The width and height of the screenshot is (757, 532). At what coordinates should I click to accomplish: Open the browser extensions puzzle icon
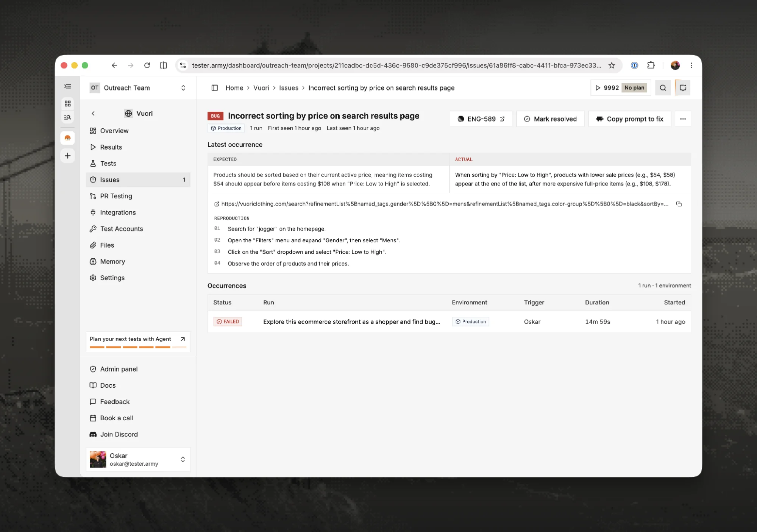pyautogui.click(x=651, y=66)
